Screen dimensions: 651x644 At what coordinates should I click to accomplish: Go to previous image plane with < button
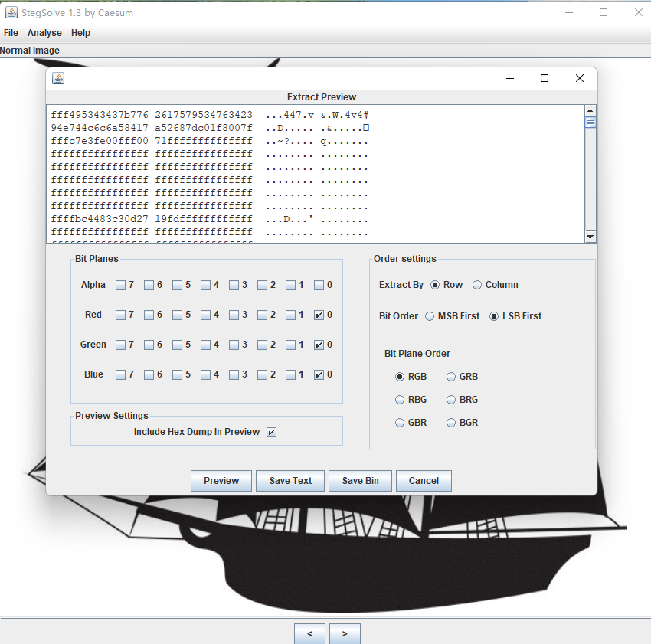click(310, 633)
